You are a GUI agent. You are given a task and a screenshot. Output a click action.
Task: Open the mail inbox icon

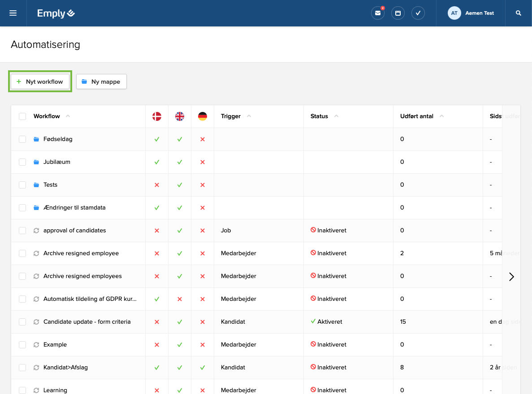378,13
